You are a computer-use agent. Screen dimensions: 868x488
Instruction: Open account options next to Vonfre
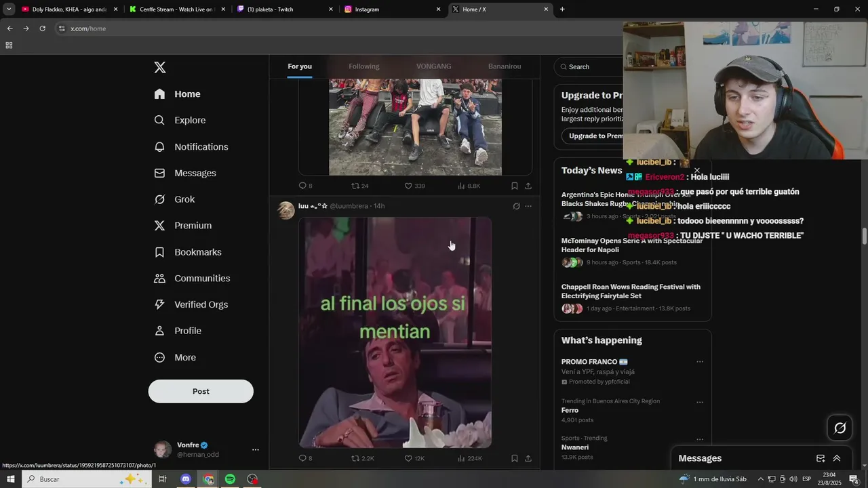pos(256,449)
